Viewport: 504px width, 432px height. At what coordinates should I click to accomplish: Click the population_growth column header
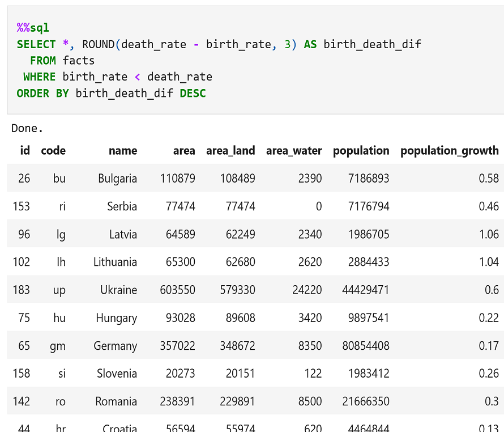449,150
